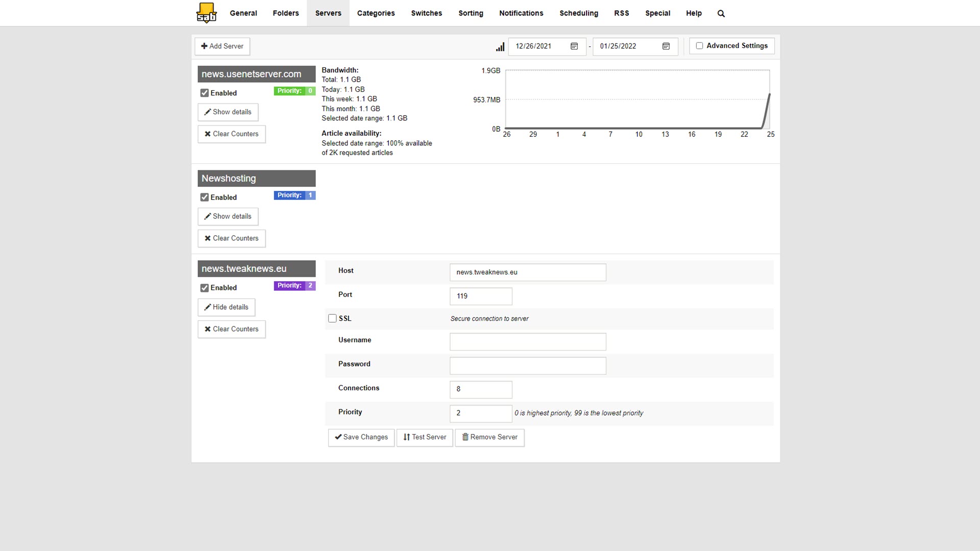Click the Newshosting server header
The image size is (980, 551).
pos(257,179)
